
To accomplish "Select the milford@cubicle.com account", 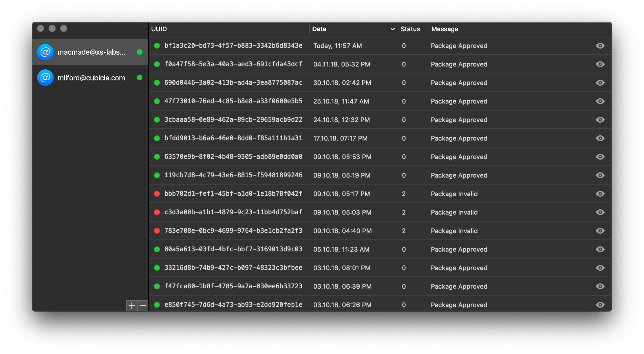I will pyautogui.click(x=91, y=78).
